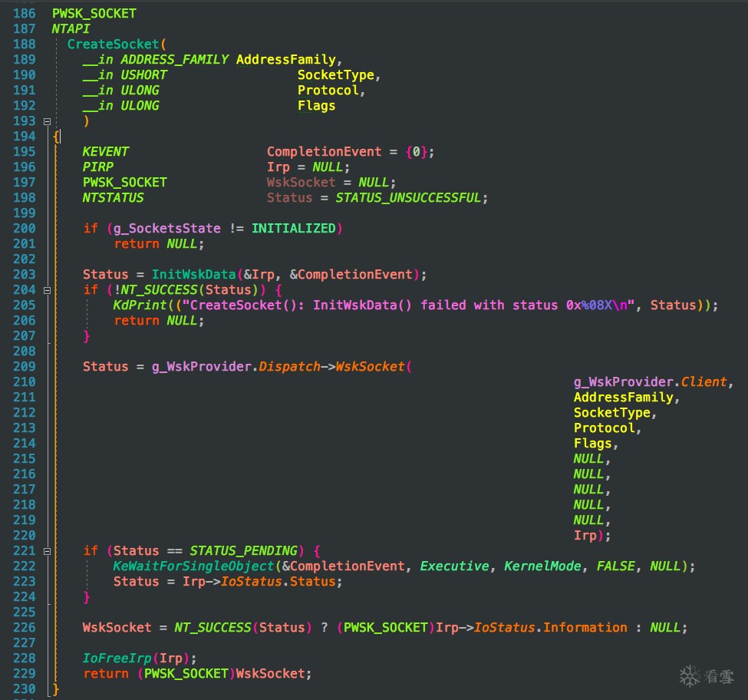Click the NULL argument on line 215

tap(588, 458)
